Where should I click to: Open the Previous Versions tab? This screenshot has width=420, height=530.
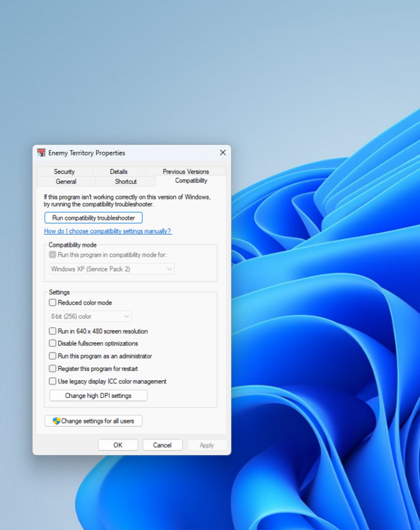(x=186, y=172)
